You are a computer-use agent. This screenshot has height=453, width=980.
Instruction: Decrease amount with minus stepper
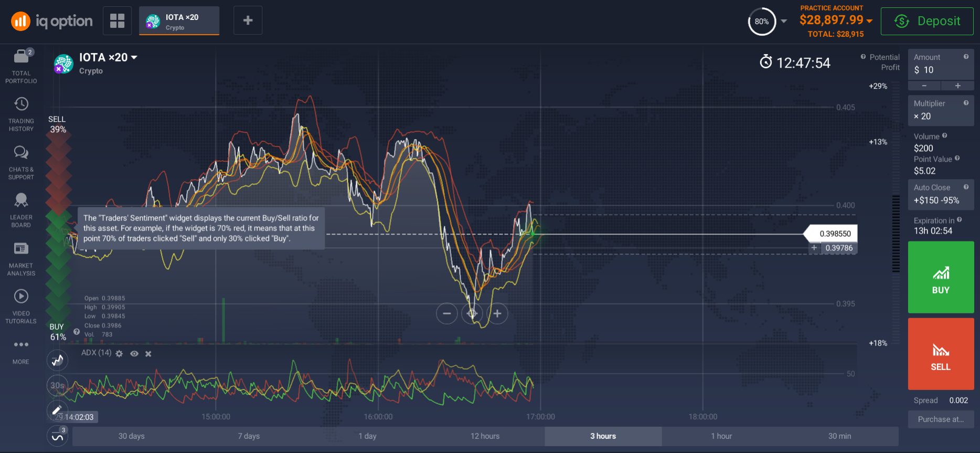click(x=924, y=86)
